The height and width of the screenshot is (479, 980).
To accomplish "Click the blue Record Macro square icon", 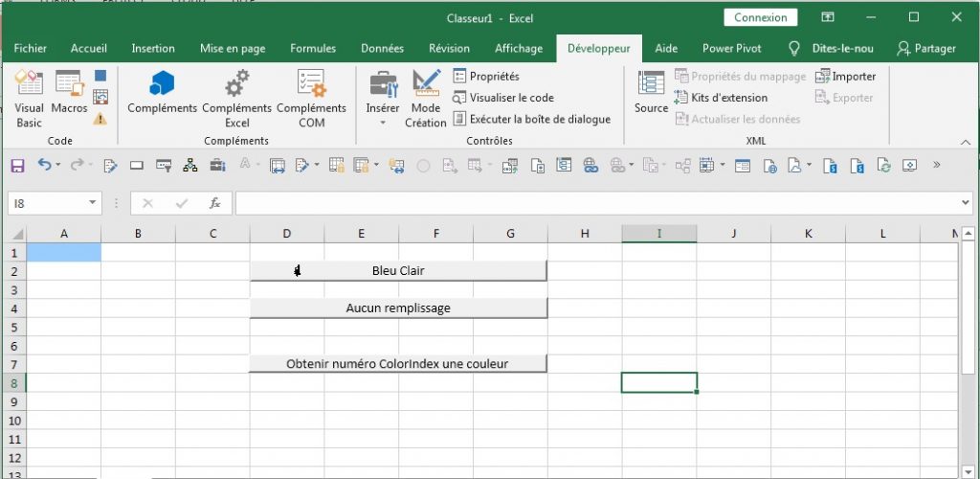I will (x=100, y=75).
